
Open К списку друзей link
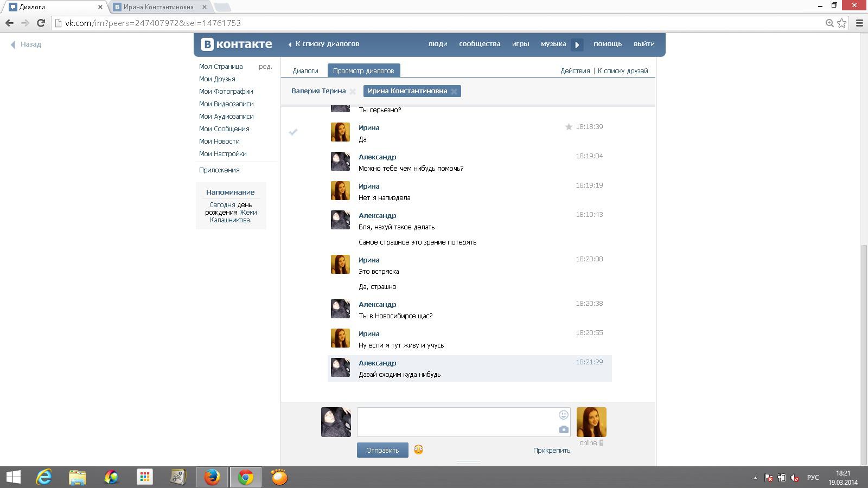point(623,71)
